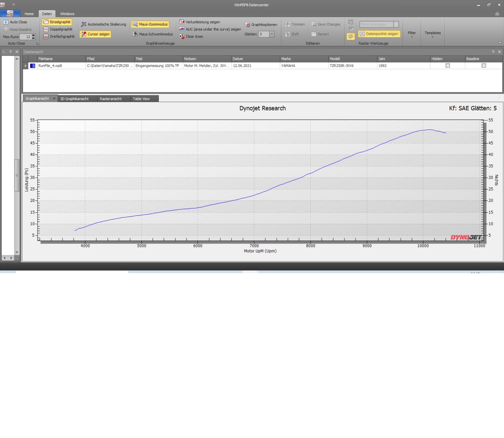The image size is (504, 438).
Task: Click the Auto Close button
Action: coord(15,22)
